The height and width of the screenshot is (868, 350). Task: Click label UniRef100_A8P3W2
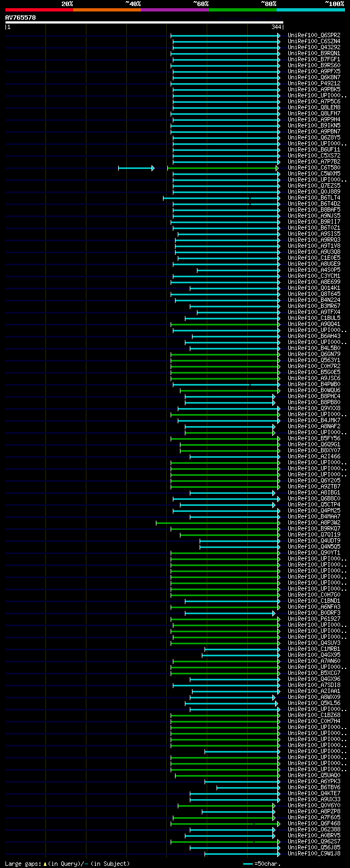pyautogui.click(x=314, y=522)
